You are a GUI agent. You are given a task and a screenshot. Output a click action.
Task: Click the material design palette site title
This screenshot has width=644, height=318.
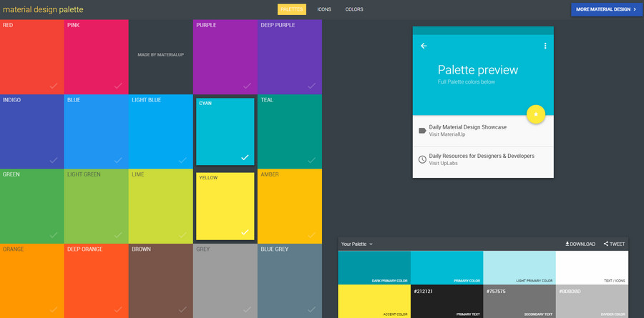[x=43, y=10]
